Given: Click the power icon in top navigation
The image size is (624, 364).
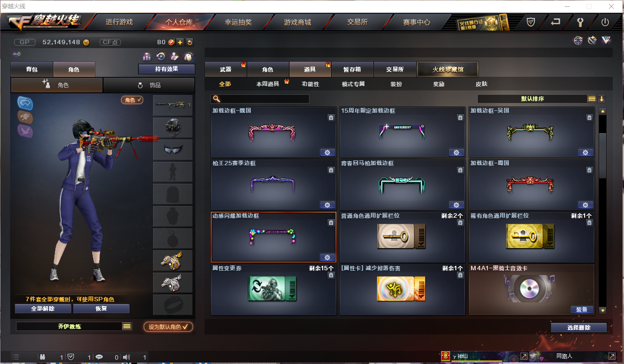Looking at the screenshot, I should pos(605,22).
